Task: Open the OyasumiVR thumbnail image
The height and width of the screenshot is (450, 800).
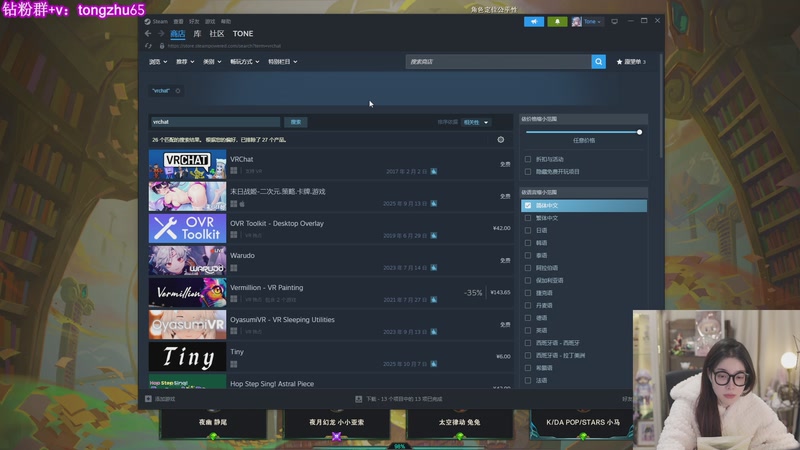Action: [187, 324]
